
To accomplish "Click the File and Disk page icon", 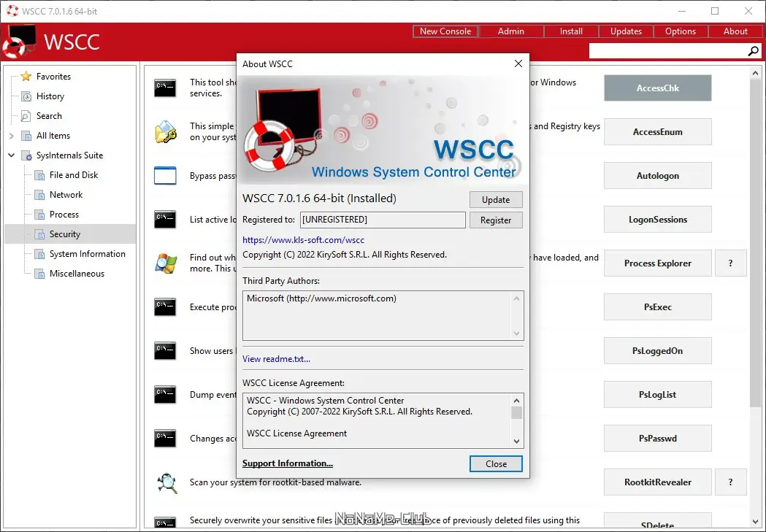I will tap(39, 175).
